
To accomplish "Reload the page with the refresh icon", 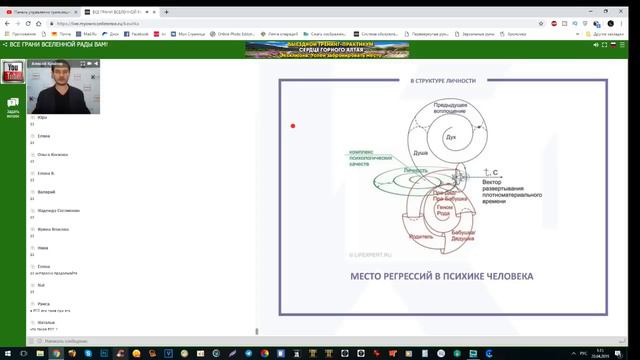I will coord(28,24).
